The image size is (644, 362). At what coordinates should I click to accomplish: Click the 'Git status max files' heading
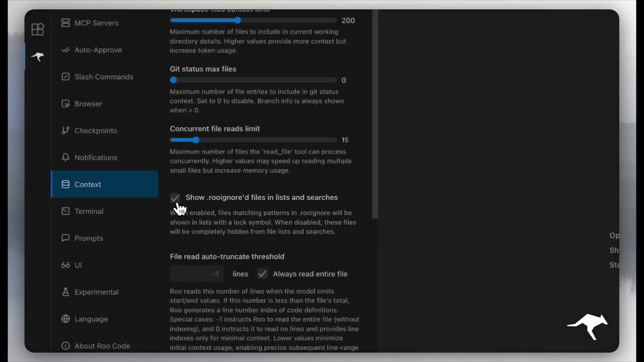(x=203, y=69)
